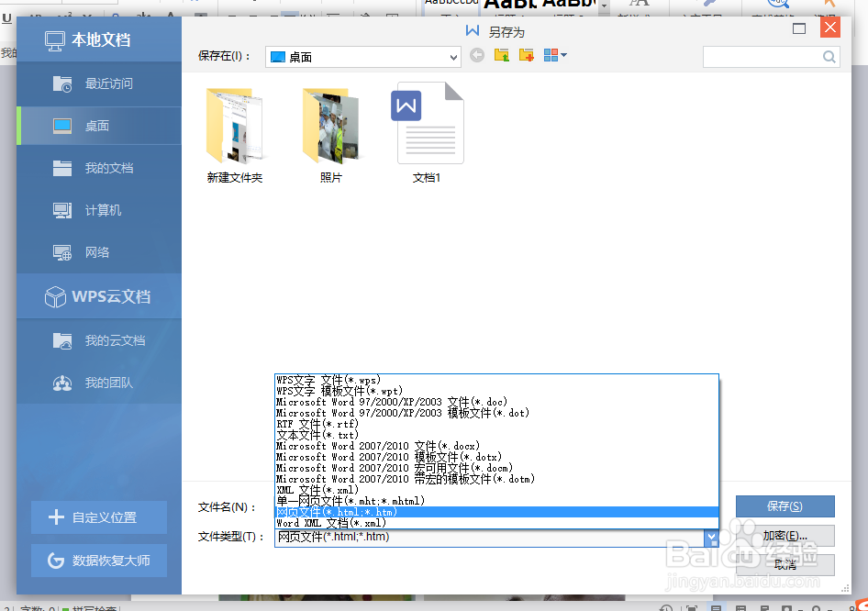Collapse the 文件类型 dropdown arrow
Screen dimensions: 868x611
point(711,537)
